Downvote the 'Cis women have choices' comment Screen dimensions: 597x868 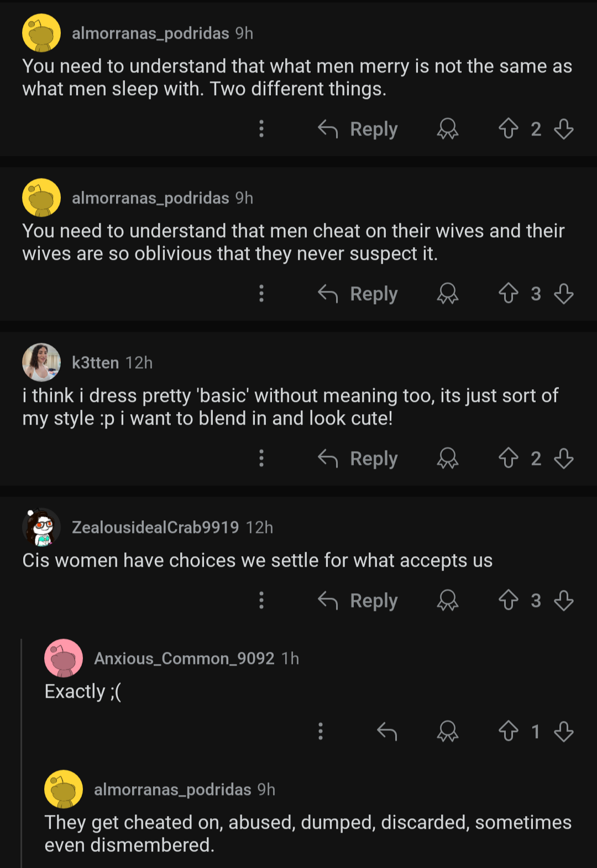[x=563, y=600]
